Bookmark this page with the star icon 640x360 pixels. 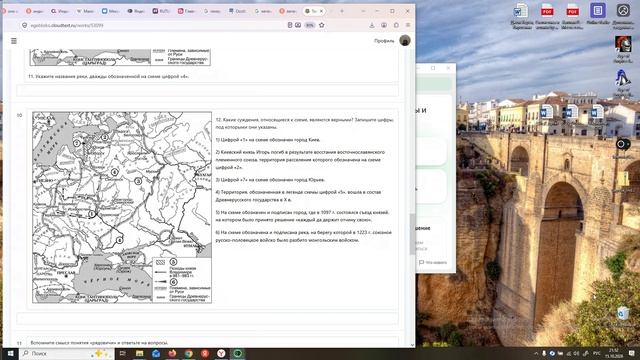(x=322, y=25)
